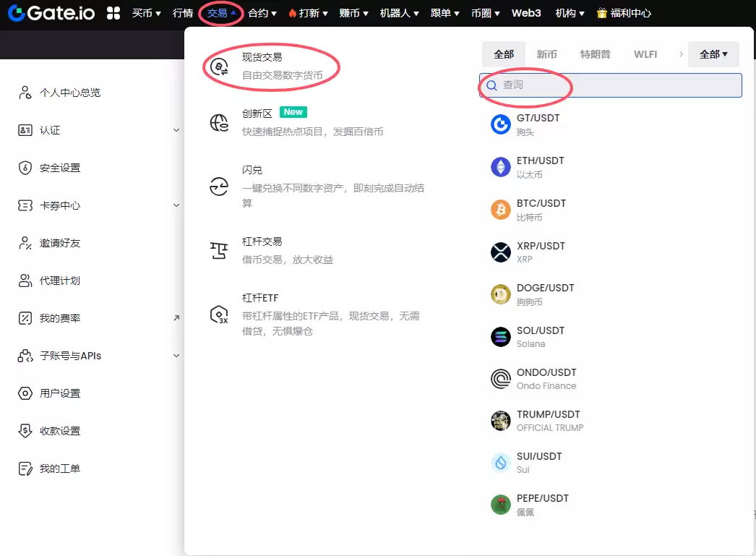756x556 pixels.
Task: Click the 闪兑 flash swap icon
Action: (x=218, y=187)
